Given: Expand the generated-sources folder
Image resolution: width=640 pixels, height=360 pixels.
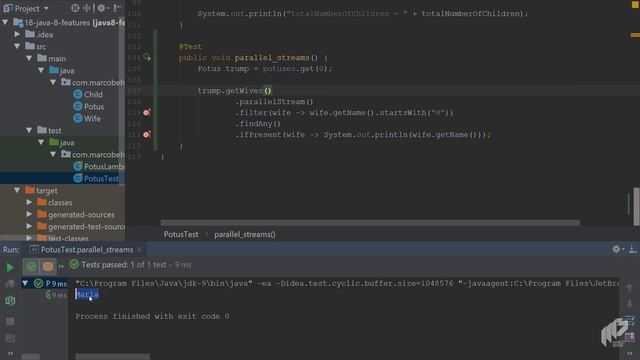Looking at the screenshot, I should (x=29, y=214).
